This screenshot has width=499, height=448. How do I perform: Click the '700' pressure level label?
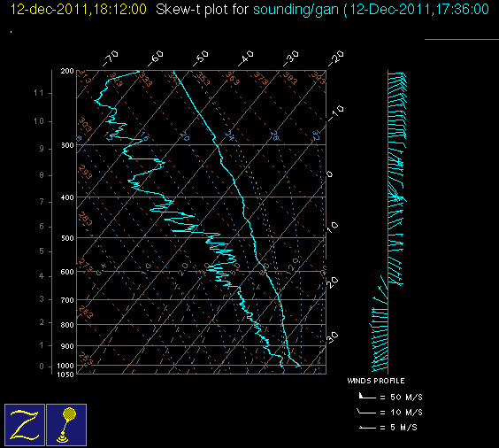point(67,300)
